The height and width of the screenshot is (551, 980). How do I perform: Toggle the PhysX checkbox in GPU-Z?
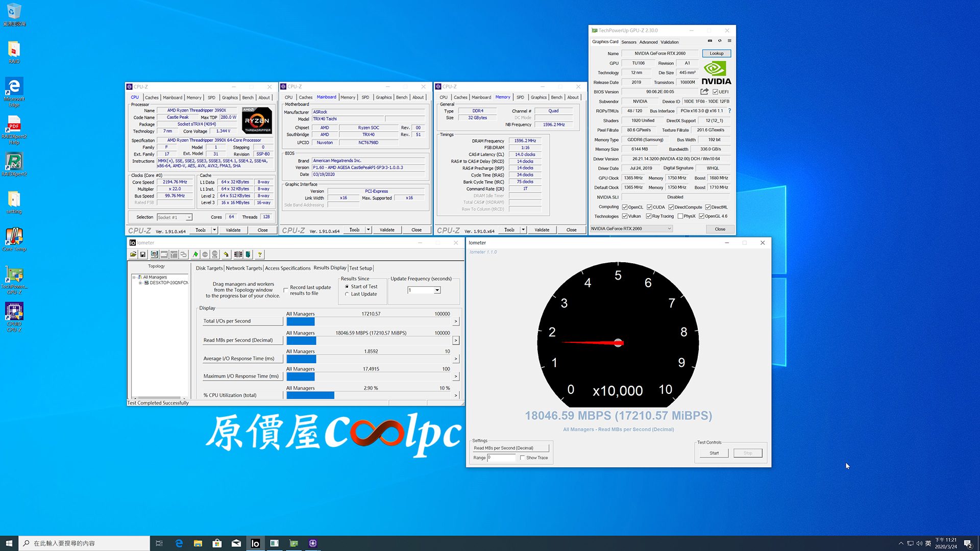[x=680, y=216]
